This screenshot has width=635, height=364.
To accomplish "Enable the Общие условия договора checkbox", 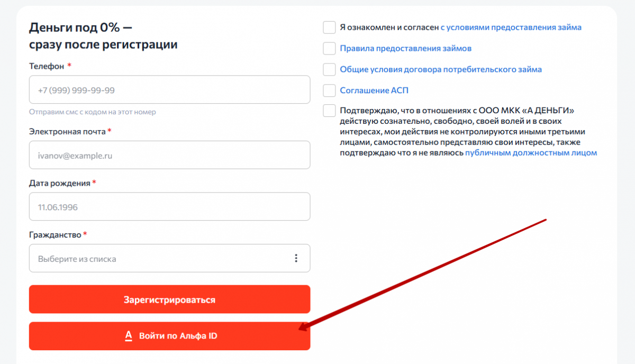I will pyautogui.click(x=329, y=69).
